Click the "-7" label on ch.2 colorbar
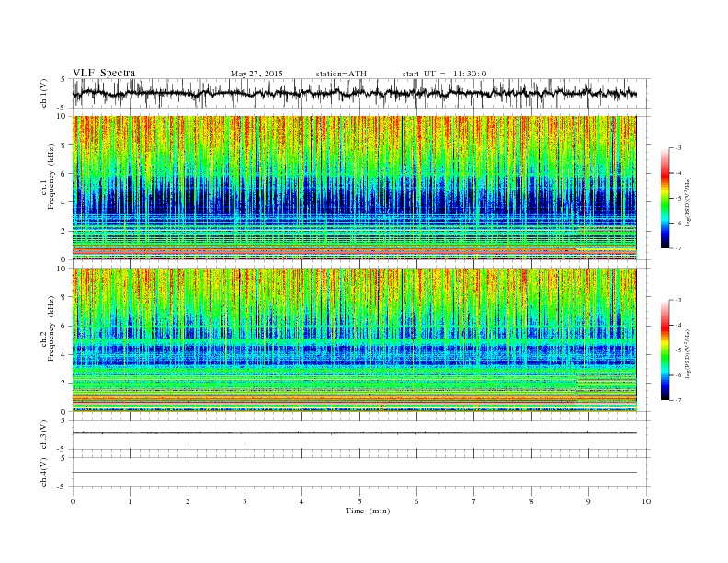 click(677, 400)
